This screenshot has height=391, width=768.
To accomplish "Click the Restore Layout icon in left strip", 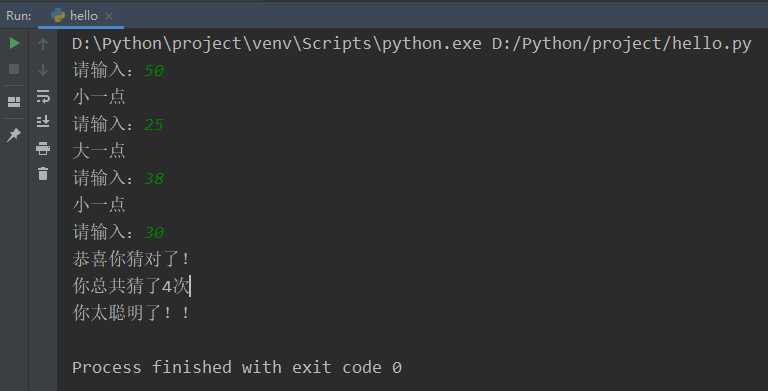I will 14,102.
